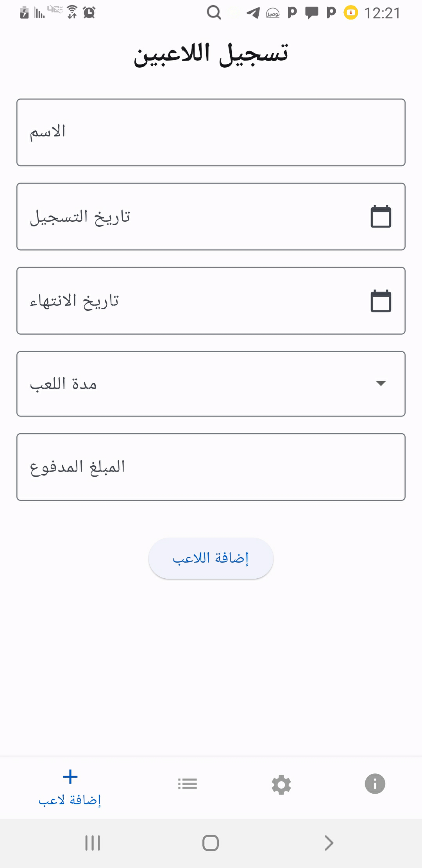Open the settings gear tab
This screenshot has height=868, width=422.
[281, 784]
